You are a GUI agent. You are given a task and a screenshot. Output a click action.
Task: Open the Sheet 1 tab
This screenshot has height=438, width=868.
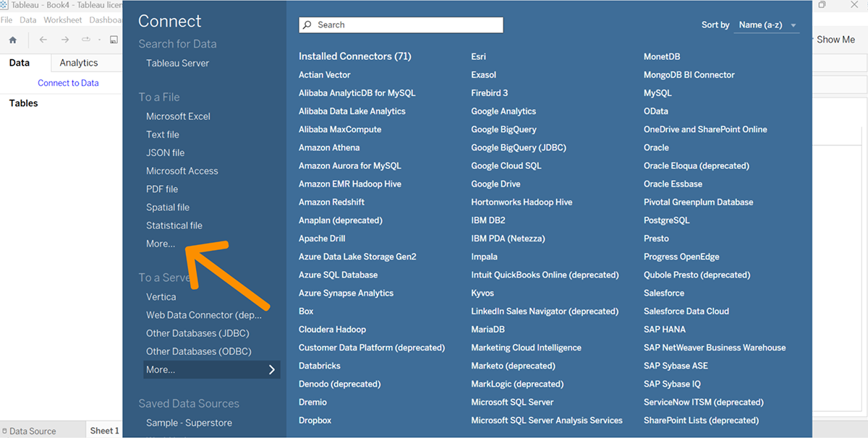tap(104, 431)
